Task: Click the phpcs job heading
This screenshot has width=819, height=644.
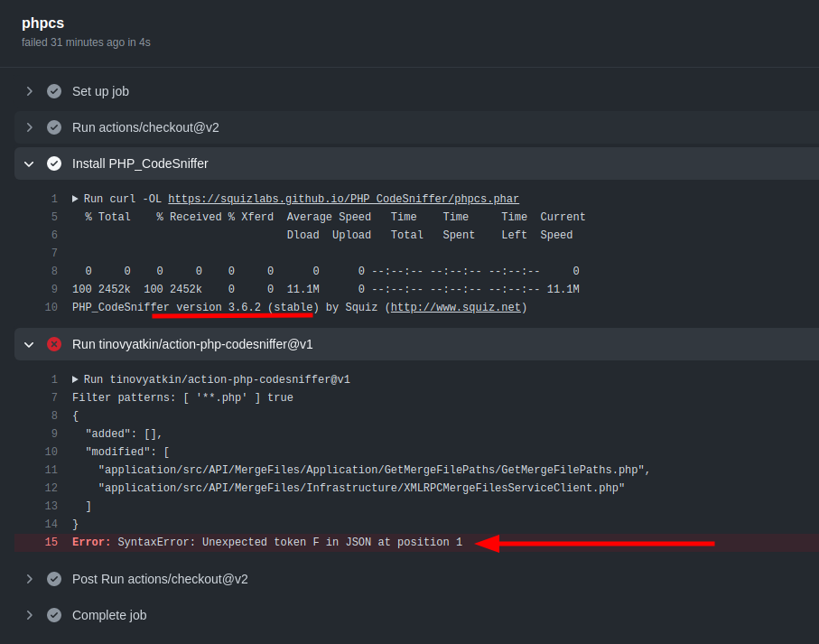Action: coord(42,23)
